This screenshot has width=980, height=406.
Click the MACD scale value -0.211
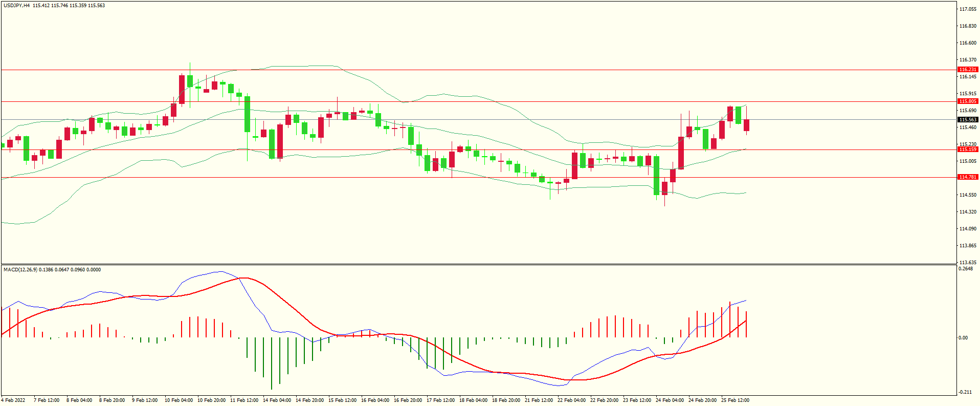coord(966,392)
